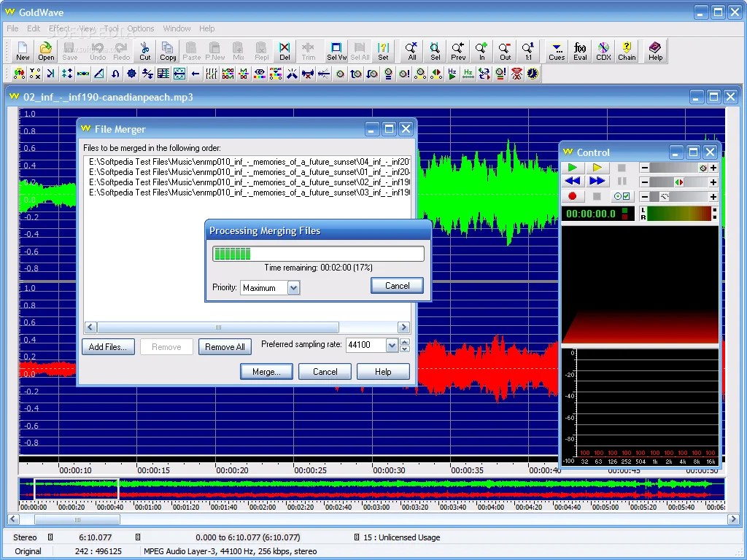
Task: Zoom to 1:1 using toolbar icon
Action: click(527, 50)
